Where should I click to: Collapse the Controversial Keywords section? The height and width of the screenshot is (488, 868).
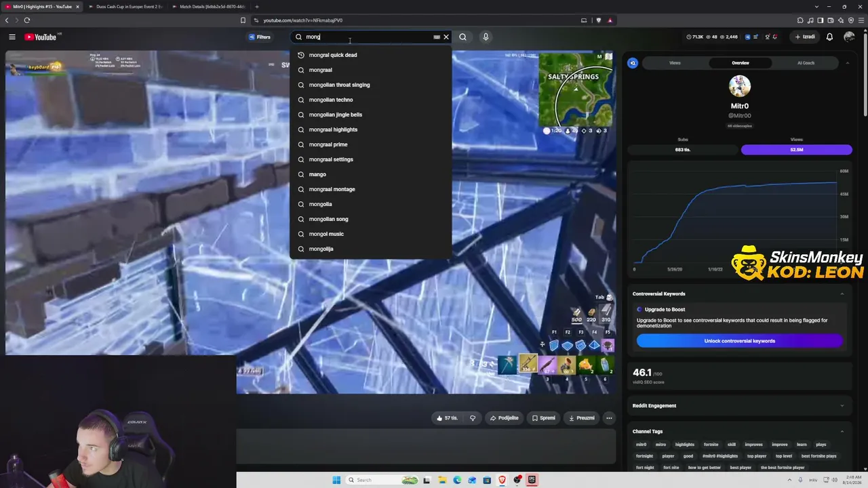coord(842,293)
